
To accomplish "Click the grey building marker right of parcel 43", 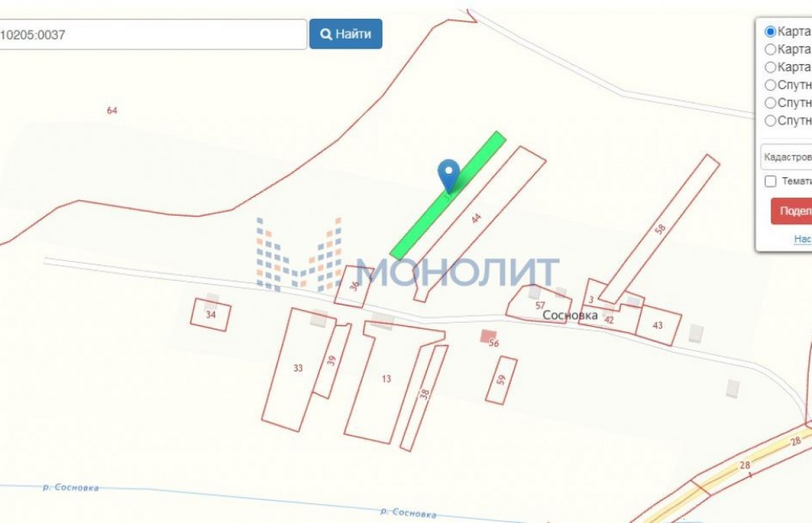I will point(696,333).
